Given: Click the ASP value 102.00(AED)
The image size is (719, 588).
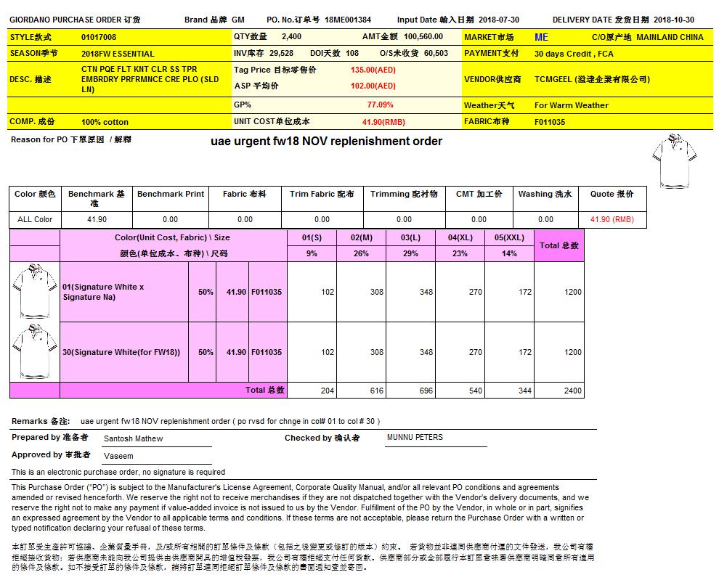Looking at the screenshot, I should click(373, 86).
